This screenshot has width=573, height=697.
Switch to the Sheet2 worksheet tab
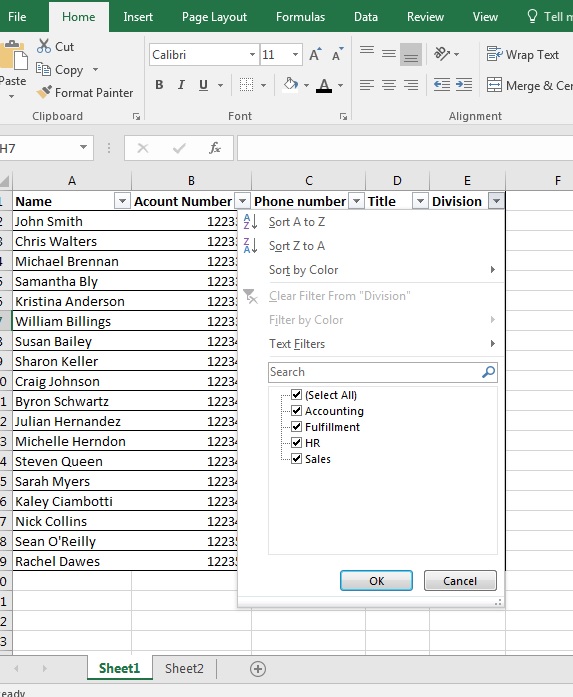[184, 668]
